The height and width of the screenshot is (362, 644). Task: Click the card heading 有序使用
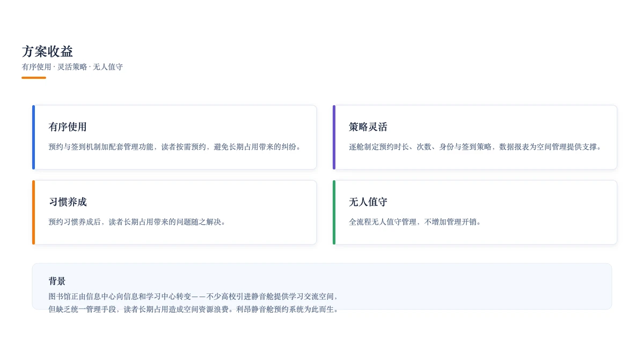tap(68, 127)
